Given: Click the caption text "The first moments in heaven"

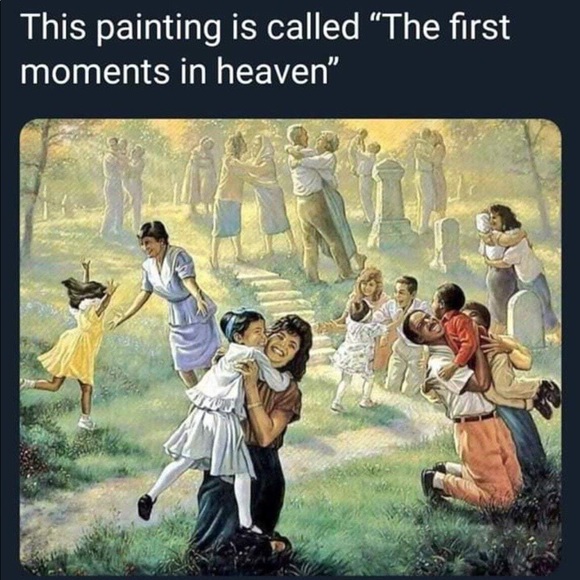Looking at the screenshot, I should point(265,49).
